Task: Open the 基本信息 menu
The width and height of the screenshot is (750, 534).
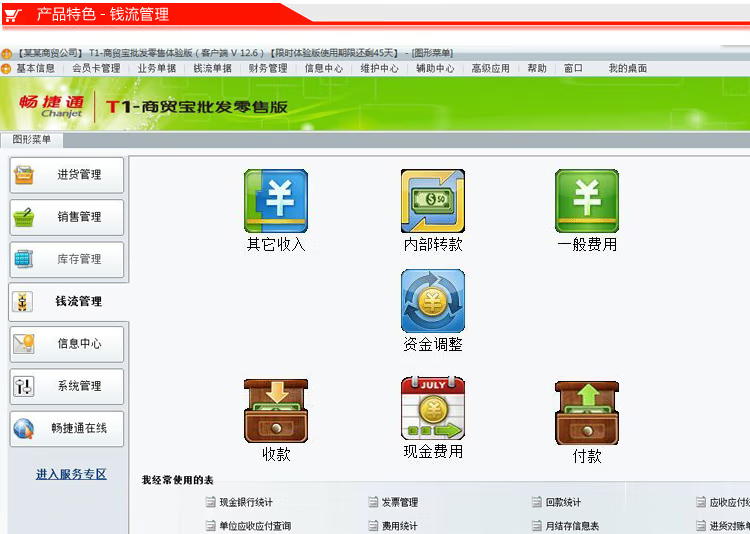Action: coord(35,68)
